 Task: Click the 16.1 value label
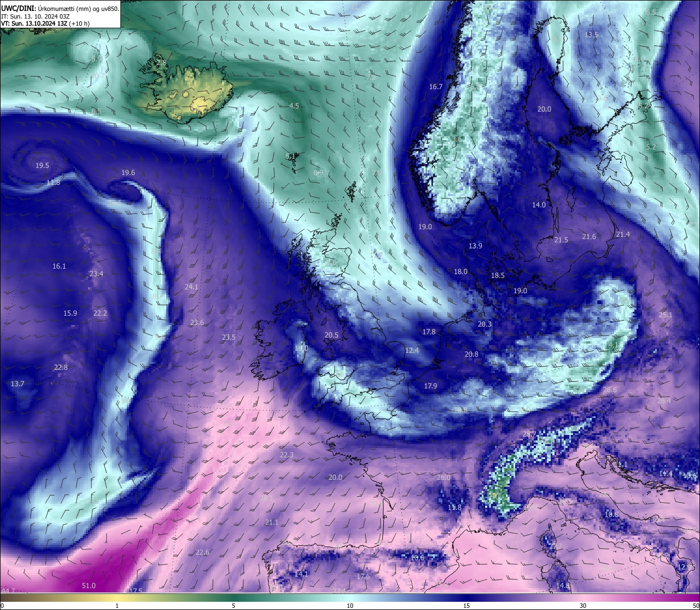click(x=59, y=266)
